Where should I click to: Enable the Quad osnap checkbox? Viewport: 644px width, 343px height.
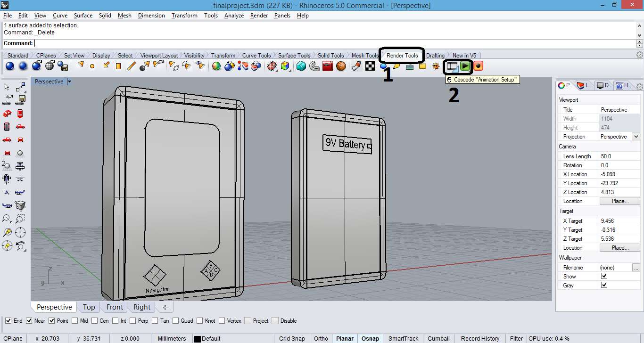pyautogui.click(x=176, y=321)
